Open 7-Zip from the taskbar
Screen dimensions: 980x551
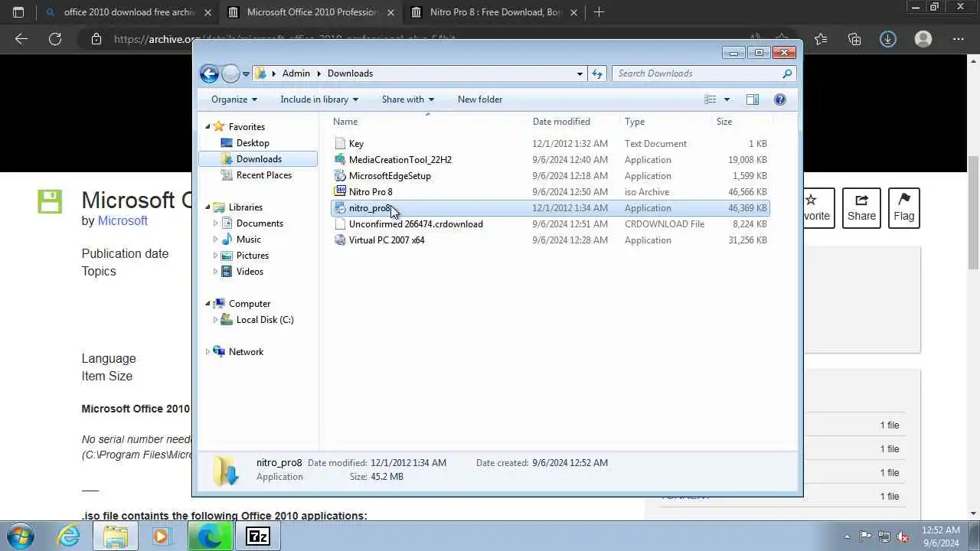point(257,536)
